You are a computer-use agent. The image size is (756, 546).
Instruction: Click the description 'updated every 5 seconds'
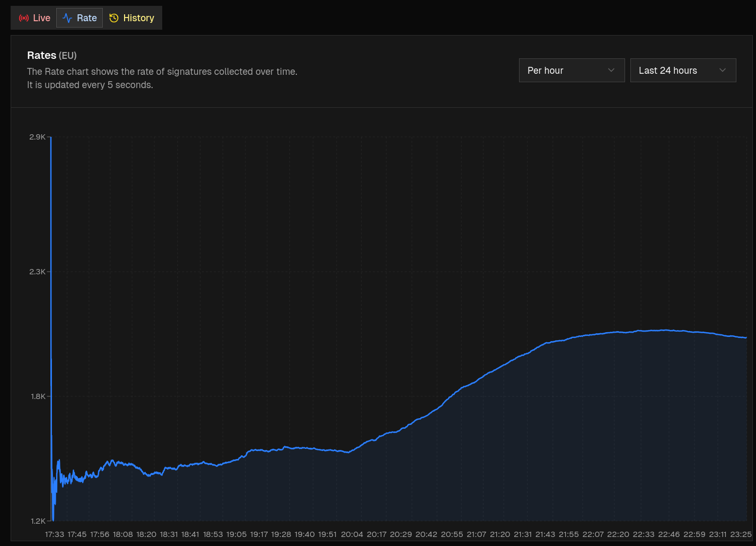click(90, 85)
